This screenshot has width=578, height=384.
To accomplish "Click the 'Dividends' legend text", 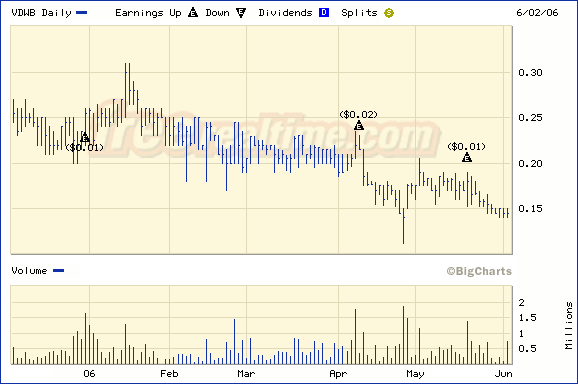I will coord(285,13).
